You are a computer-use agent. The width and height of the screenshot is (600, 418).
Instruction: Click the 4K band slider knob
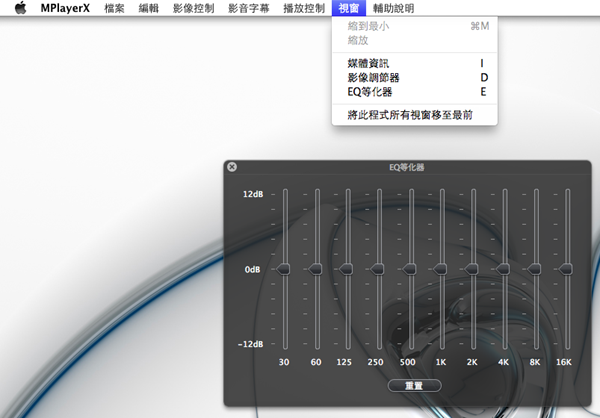(504, 269)
